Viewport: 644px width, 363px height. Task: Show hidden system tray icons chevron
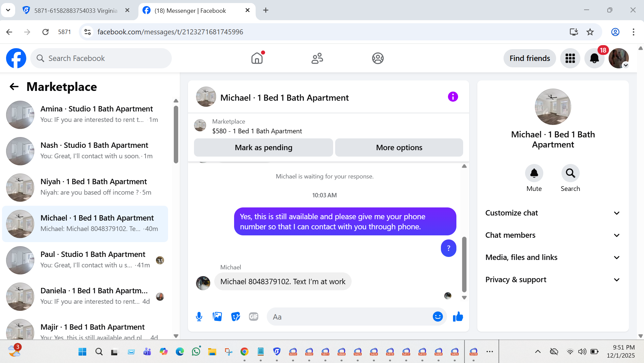[x=538, y=352]
